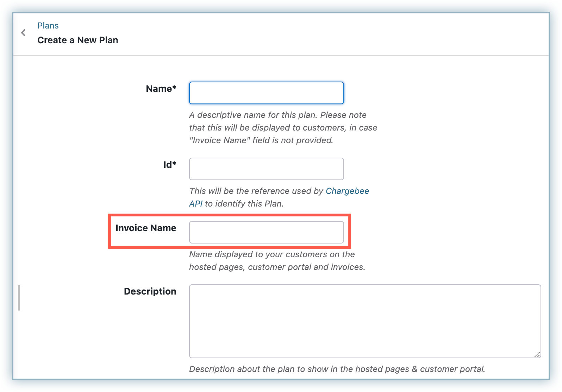Focus the Name input field
The image size is (562, 392).
(x=266, y=93)
